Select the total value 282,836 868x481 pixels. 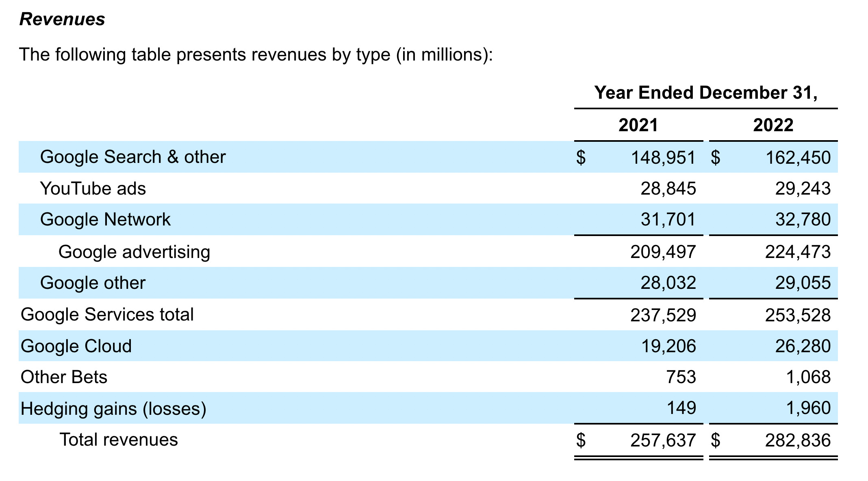pyautogui.click(x=798, y=440)
